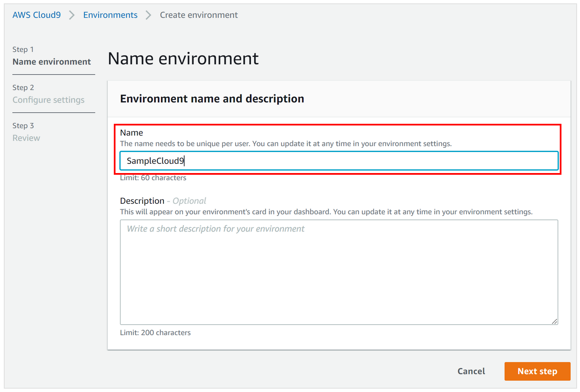Focus the Name field containing SampleCloud9
This screenshot has height=392, width=580.
pyautogui.click(x=339, y=161)
